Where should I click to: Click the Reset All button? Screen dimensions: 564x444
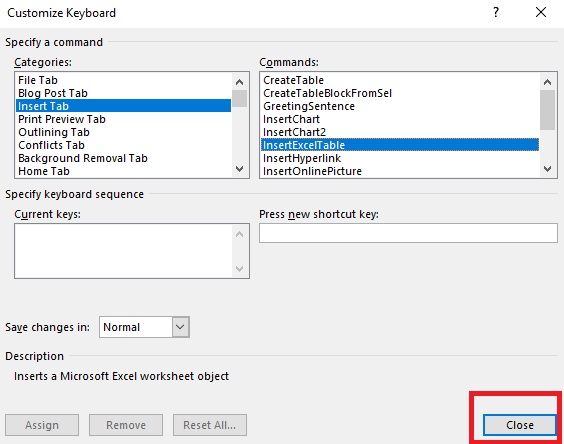click(210, 425)
